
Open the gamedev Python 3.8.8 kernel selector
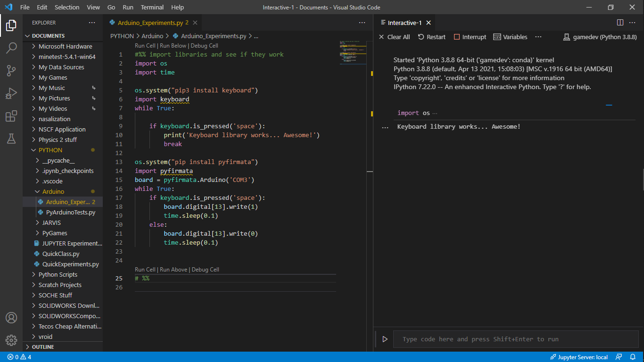click(600, 37)
